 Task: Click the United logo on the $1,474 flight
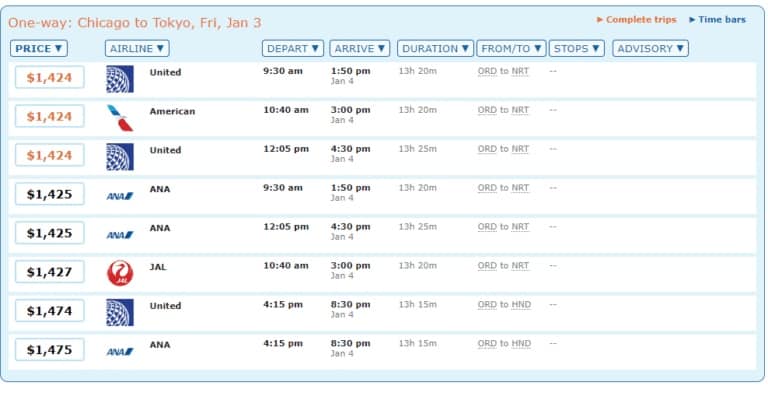coord(120,313)
